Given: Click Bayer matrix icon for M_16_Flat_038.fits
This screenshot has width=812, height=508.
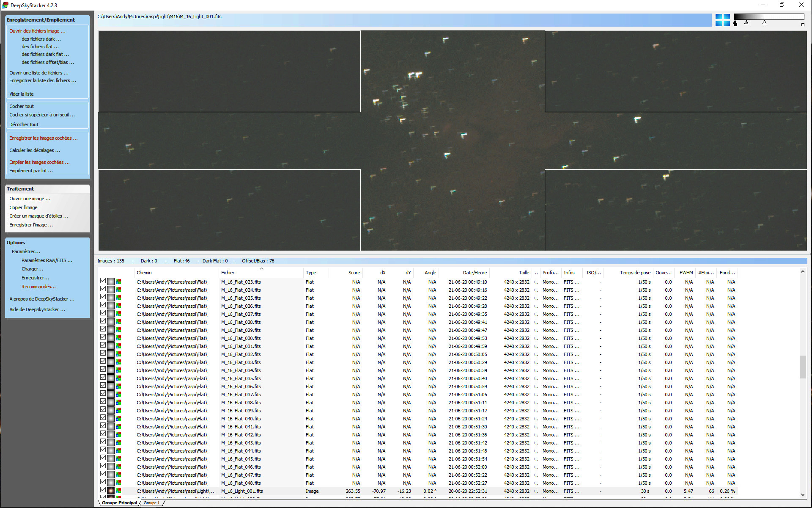Looking at the screenshot, I should [x=118, y=403].
